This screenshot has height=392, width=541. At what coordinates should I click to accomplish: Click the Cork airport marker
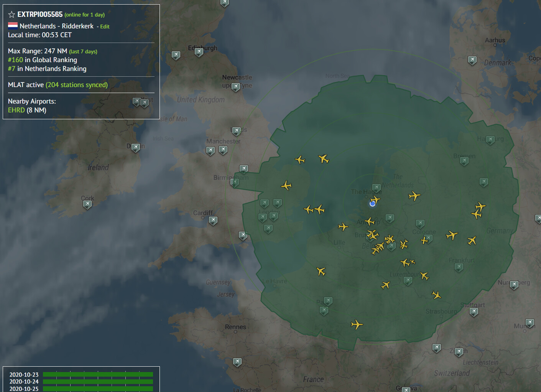[x=87, y=204]
